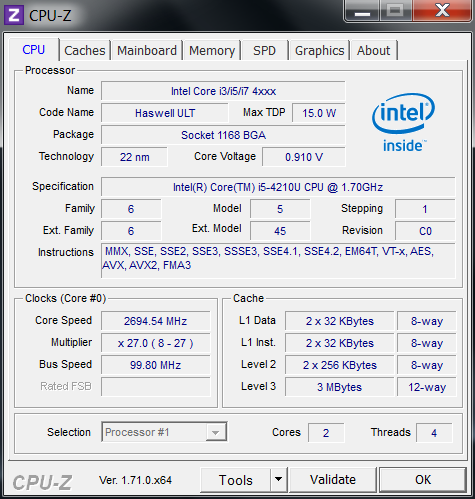This screenshot has height=499, width=475.
Task: Open the Tools dropdown arrow
Action: click(x=278, y=480)
